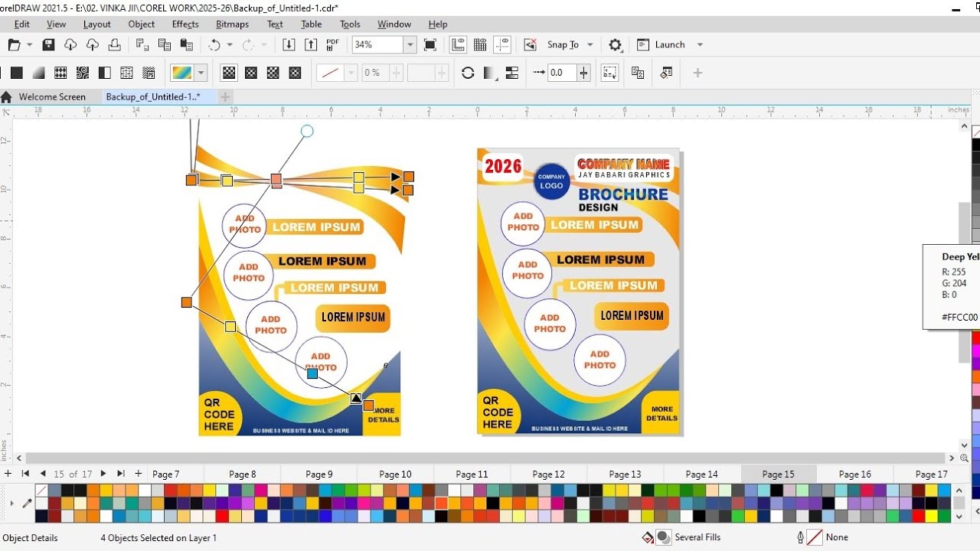The width and height of the screenshot is (980, 551).
Task: Click the Export icon
Action: point(311,44)
